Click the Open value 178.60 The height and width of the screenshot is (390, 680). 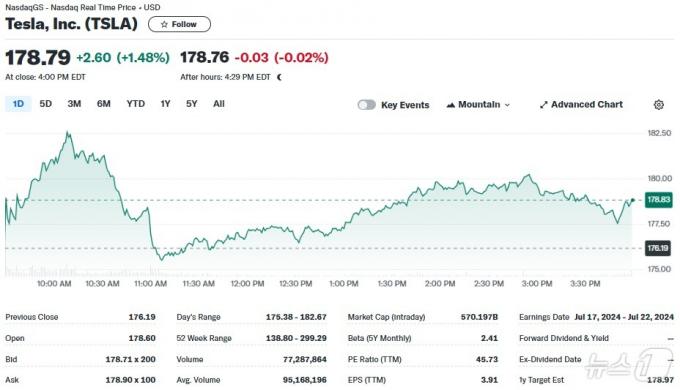[142, 338]
